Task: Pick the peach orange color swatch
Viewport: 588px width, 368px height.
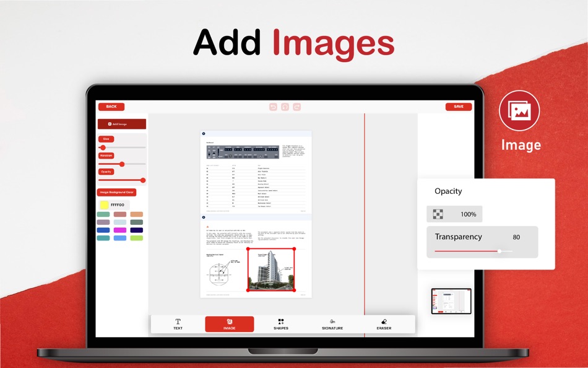Action: pyautogui.click(x=137, y=214)
